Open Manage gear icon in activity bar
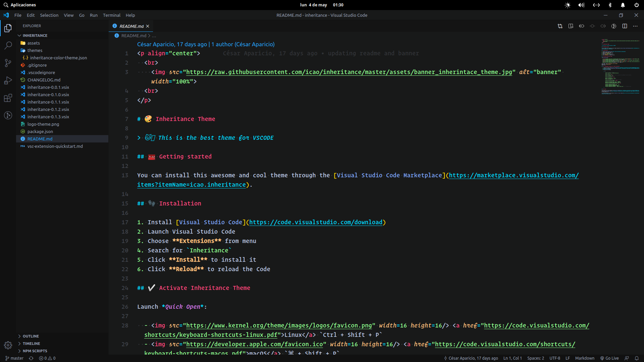Image resolution: width=644 pixels, height=362 pixels. point(8,345)
